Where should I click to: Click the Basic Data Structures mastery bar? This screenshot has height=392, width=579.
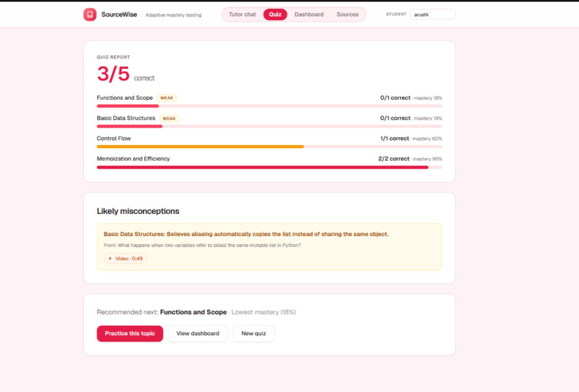click(x=269, y=126)
